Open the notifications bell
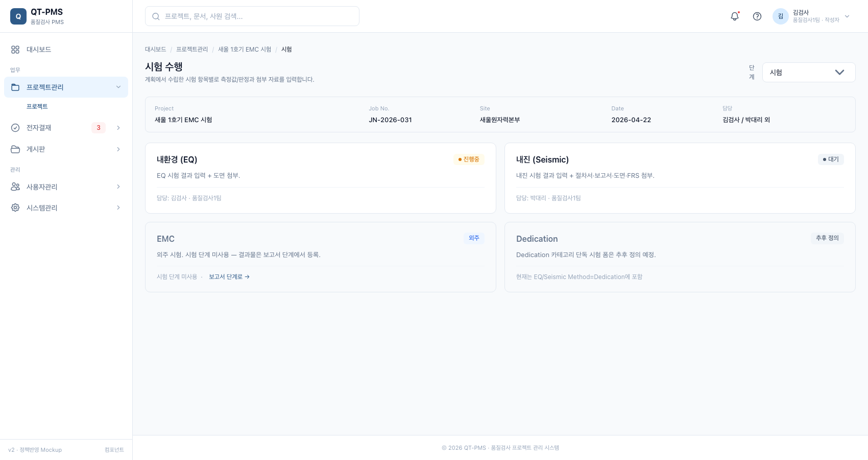 coord(735,16)
